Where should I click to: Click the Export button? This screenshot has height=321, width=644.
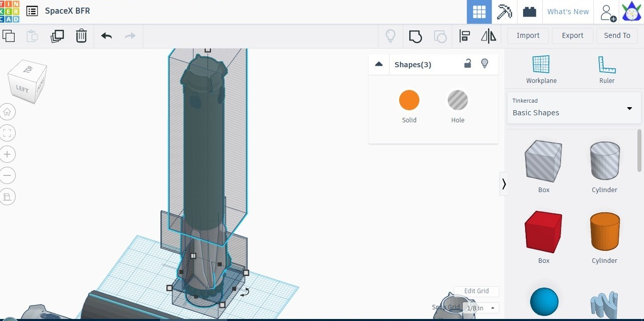[572, 35]
